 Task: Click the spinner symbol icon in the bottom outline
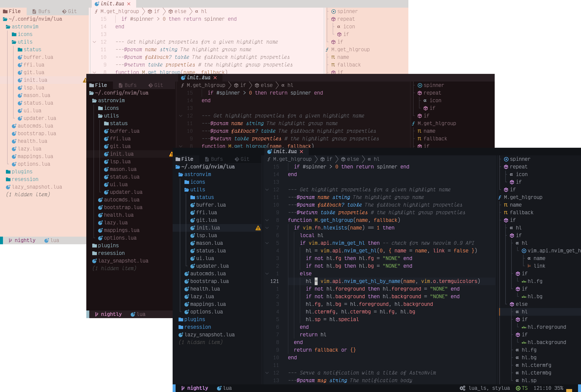(x=506, y=159)
